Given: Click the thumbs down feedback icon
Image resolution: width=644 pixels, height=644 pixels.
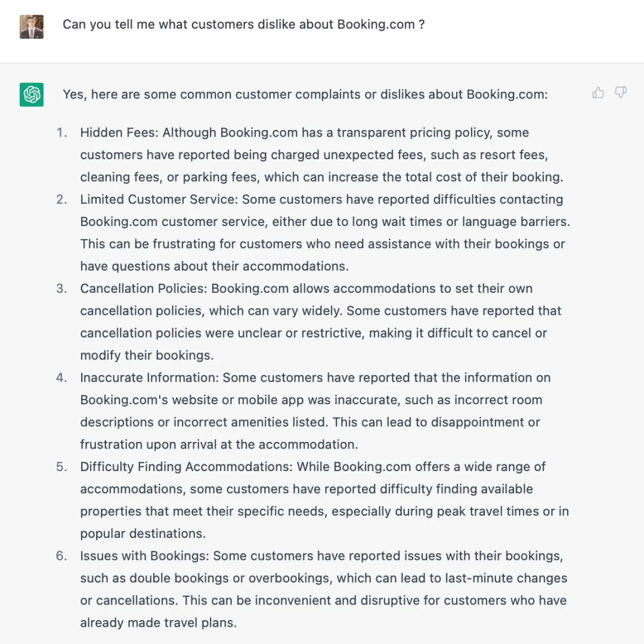Looking at the screenshot, I should [x=621, y=92].
